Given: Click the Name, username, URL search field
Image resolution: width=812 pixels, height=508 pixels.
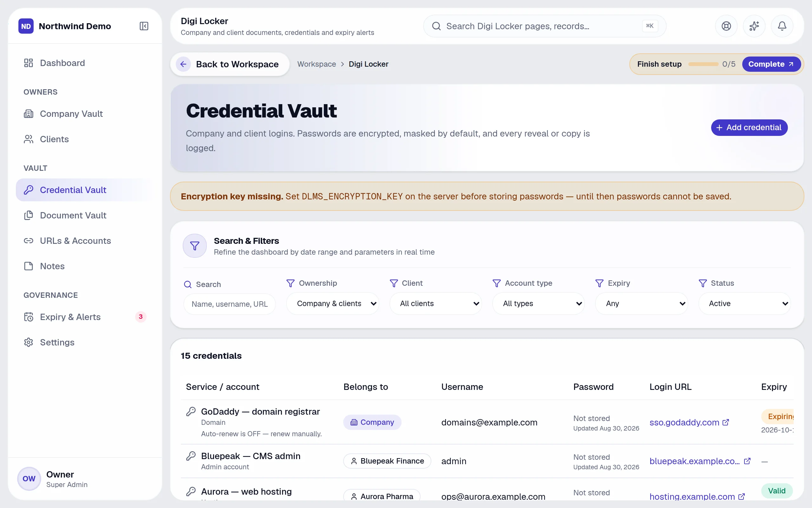Looking at the screenshot, I should [230, 304].
